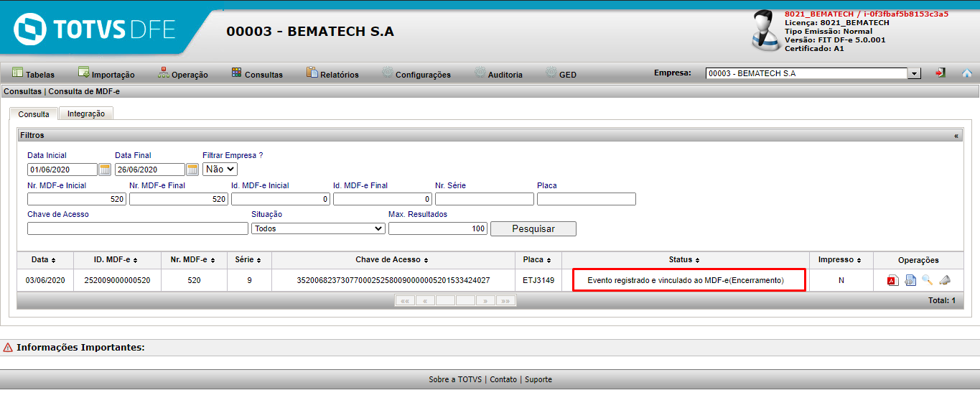Open the Situação dropdown set to Todos
The height and width of the screenshot is (403, 980).
pyautogui.click(x=318, y=228)
